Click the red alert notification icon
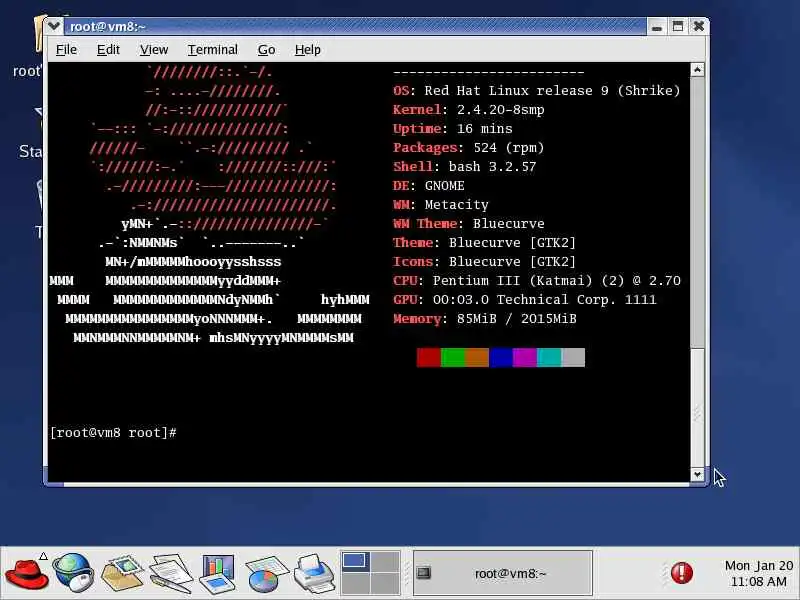Viewport: 800px width, 600px height. click(682, 573)
